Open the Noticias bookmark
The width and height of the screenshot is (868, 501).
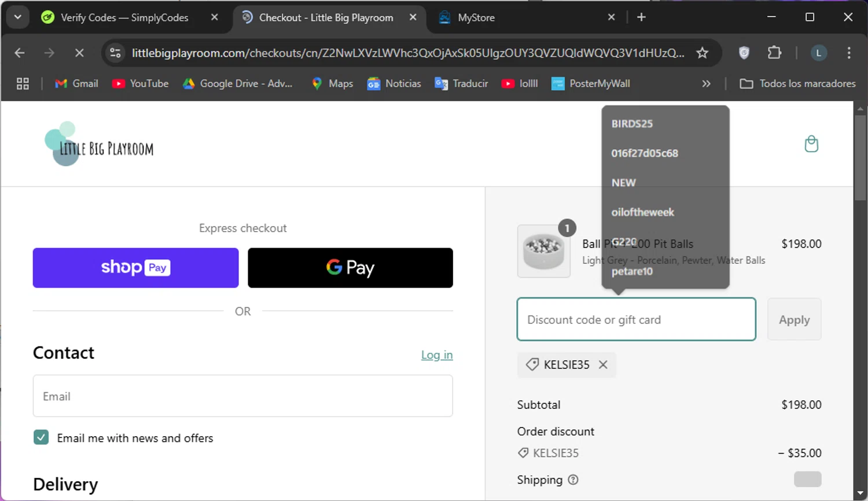394,84
